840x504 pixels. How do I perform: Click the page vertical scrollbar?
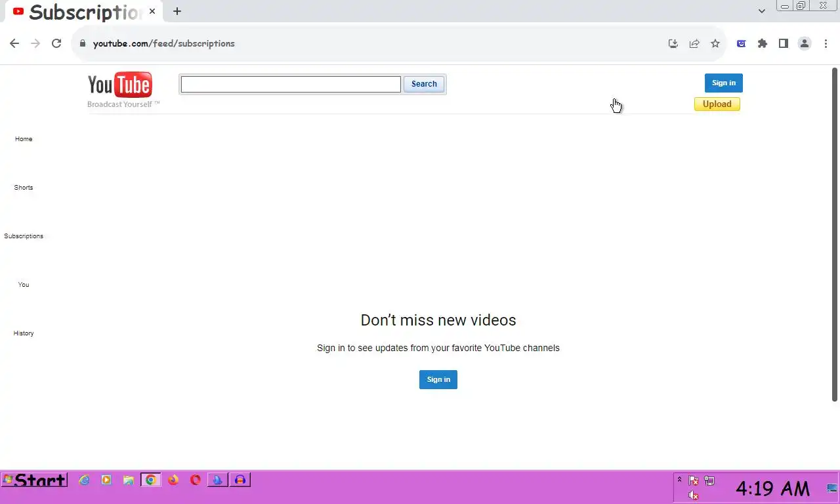(x=835, y=234)
